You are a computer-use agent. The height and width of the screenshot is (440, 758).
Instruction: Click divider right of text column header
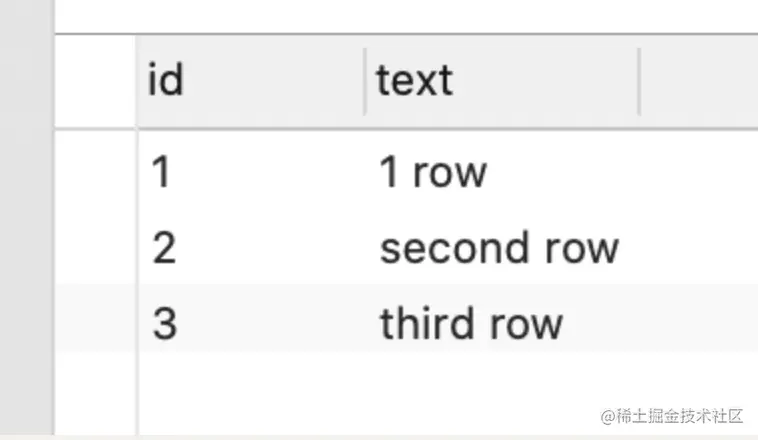tap(639, 81)
